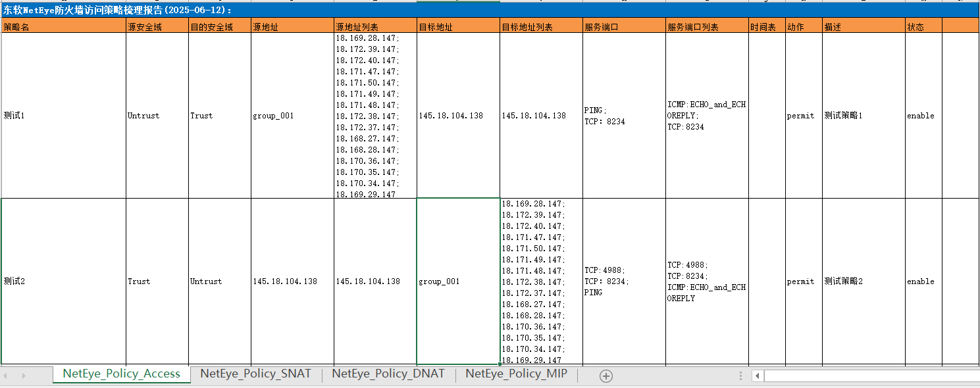Viewport: 980px width, 388px height.
Task: Select the 时间表 header cell
Action: coord(767,26)
